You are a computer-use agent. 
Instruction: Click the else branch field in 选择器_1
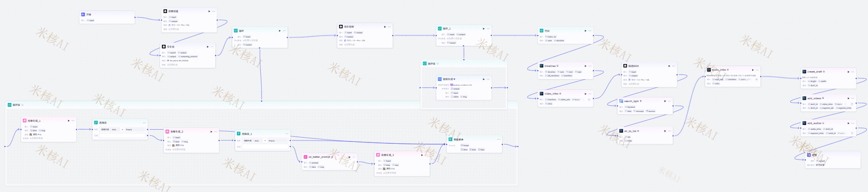click(x=265, y=147)
